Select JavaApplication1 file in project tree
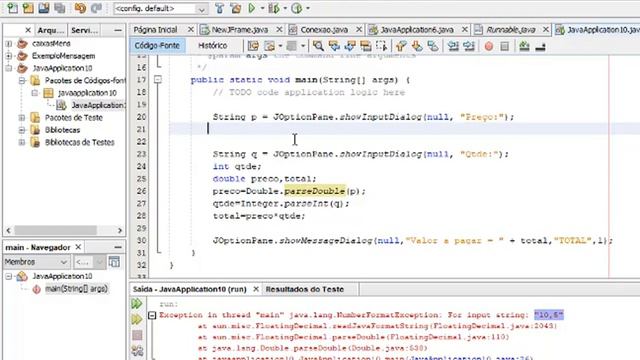 (x=98, y=105)
